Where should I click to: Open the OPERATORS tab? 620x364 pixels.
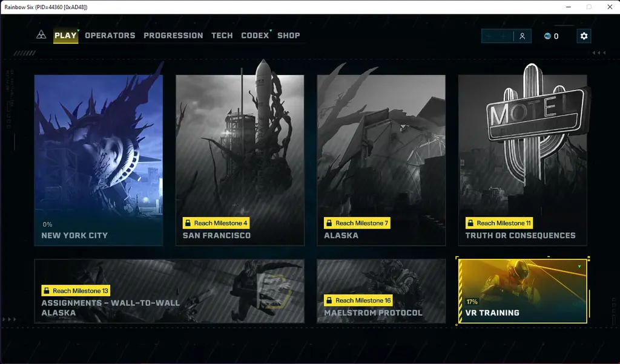coord(110,36)
